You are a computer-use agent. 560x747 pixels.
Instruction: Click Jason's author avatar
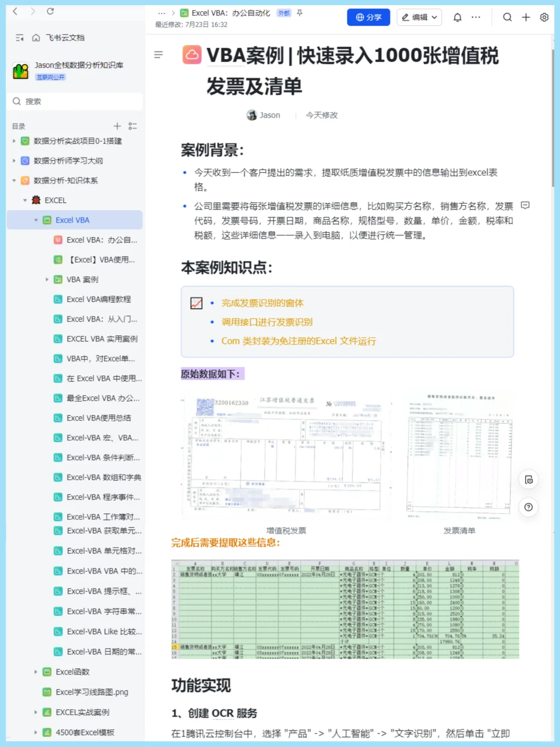(x=251, y=115)
